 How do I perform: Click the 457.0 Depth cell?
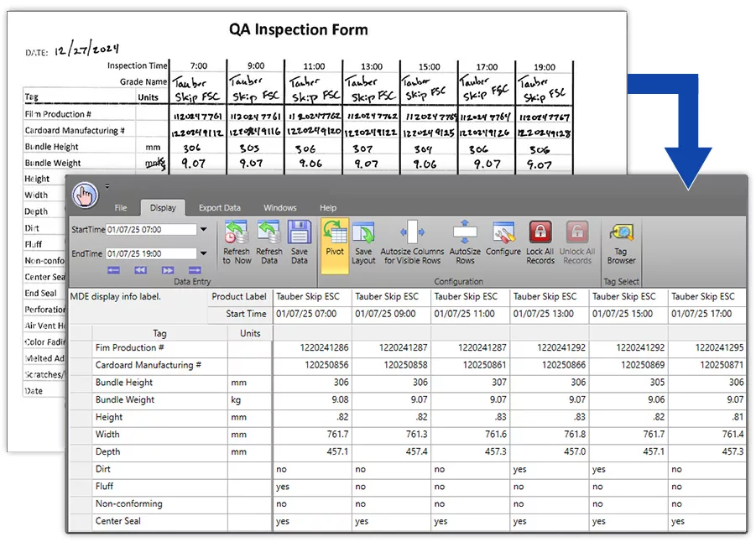(549, 452)
